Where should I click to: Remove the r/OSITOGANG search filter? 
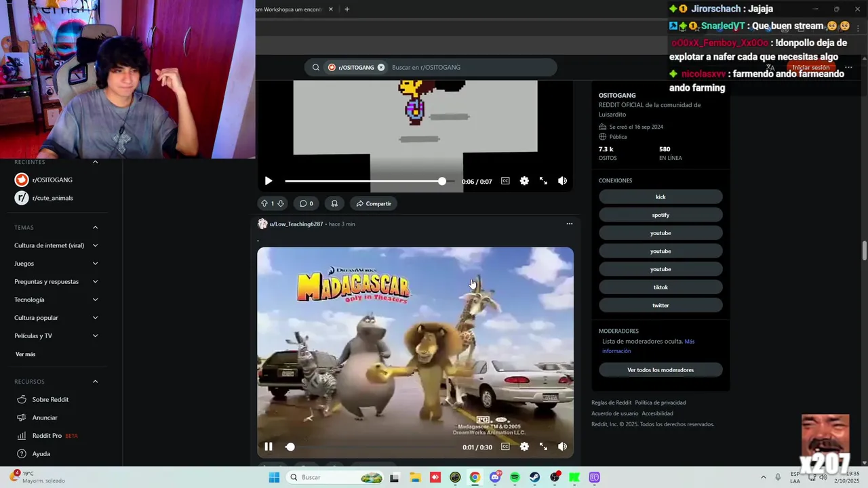pyautogui.click(x=381, y=67)
